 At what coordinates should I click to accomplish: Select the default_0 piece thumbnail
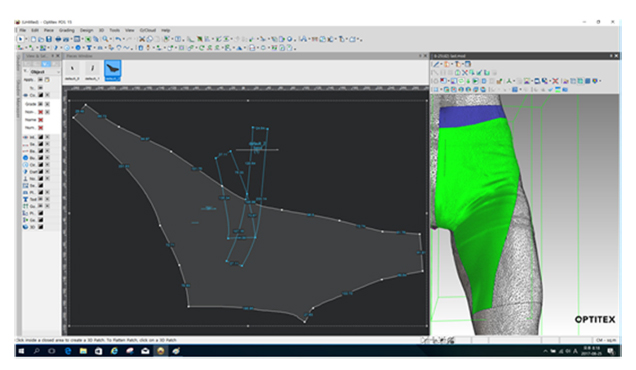click(x=72, y=71)
